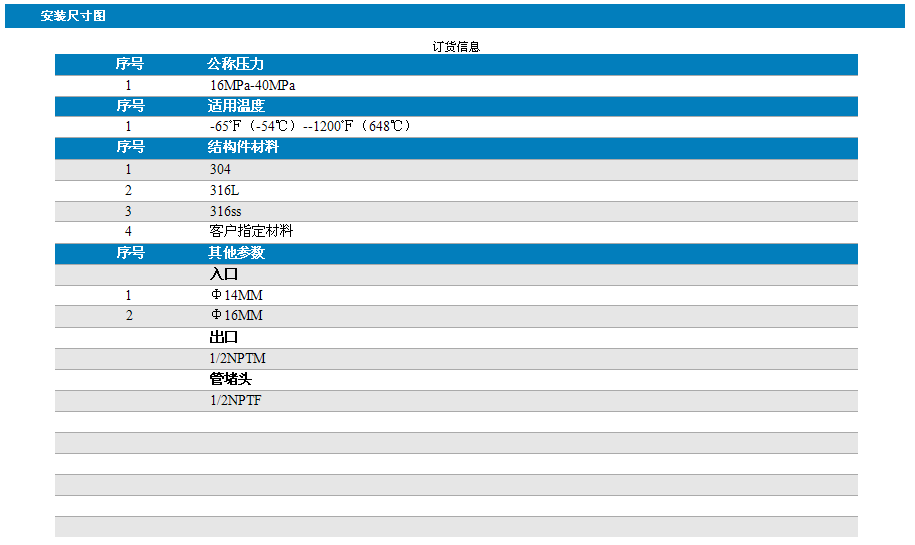Click the 其他参数 section header
Image resolution: width=915 pixels, height=545 pixels.
pos(236,253)
